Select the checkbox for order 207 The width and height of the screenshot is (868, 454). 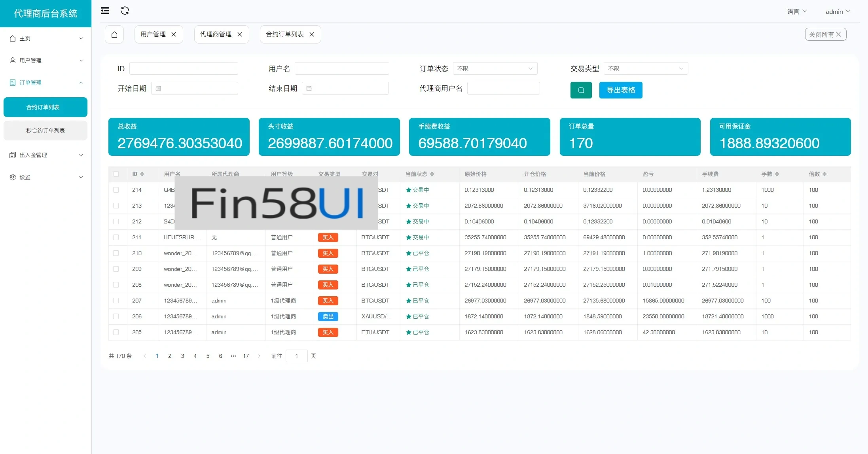pos(116,301)
